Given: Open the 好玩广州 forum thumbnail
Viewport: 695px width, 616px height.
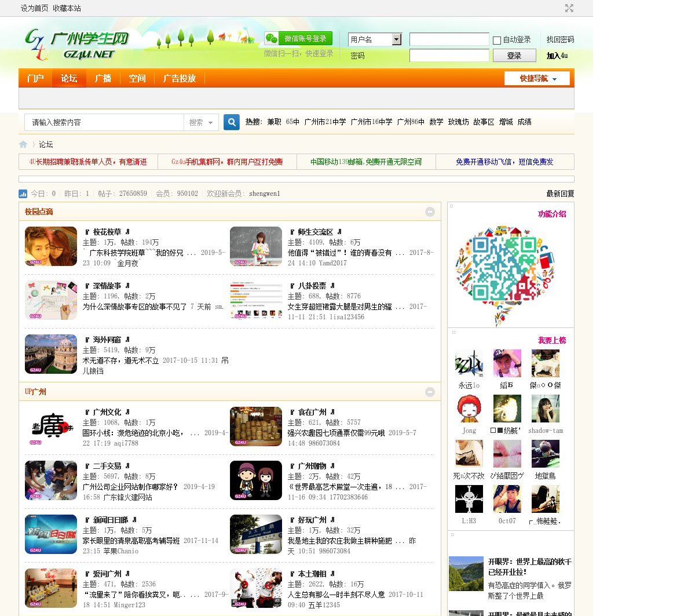Looking at the screenshot, I should pyautogui.click(x=256, y=534).
